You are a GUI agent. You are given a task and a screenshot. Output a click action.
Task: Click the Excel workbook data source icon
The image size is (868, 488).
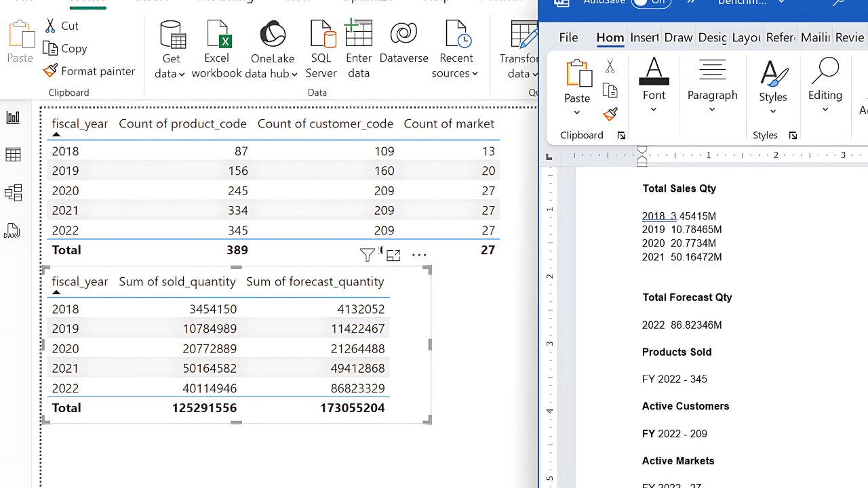216,49
